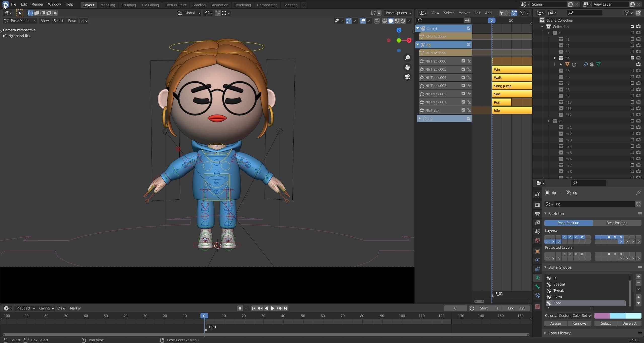
Task: Open the Render menu
Action: (x=37, y=4)
